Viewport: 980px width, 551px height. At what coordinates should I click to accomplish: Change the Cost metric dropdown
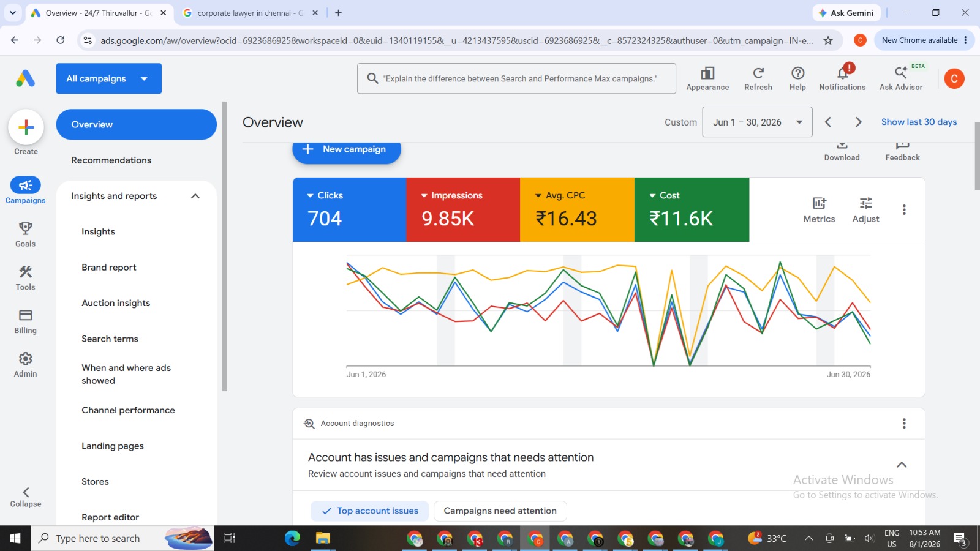664,195
